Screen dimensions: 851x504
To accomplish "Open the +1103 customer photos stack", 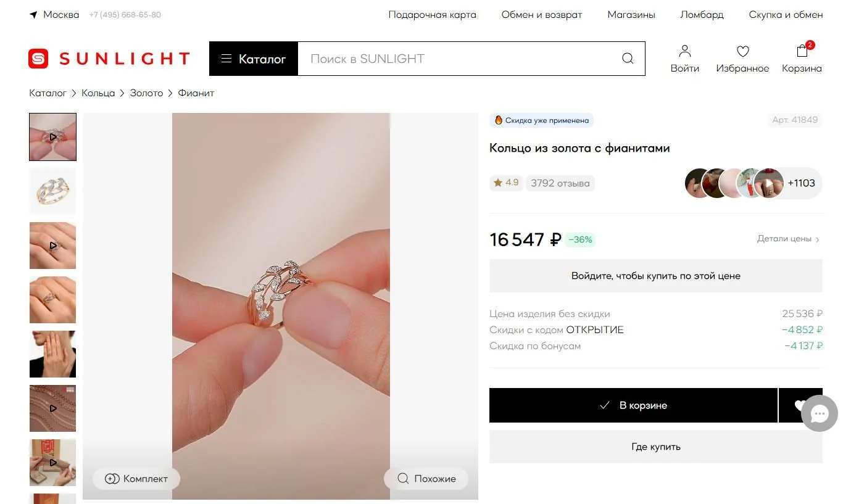I will (753, 183).
